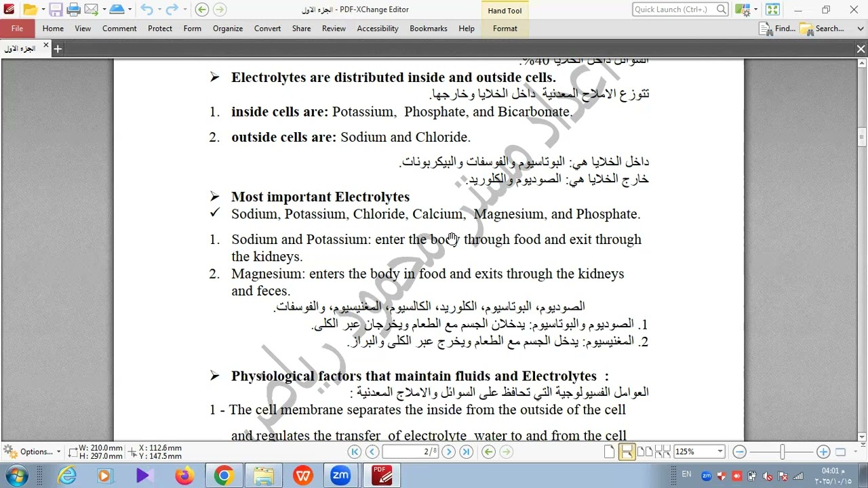Zoom in with the plus button
The width and height of the screenshot is (868, 488).
[823, 451]
